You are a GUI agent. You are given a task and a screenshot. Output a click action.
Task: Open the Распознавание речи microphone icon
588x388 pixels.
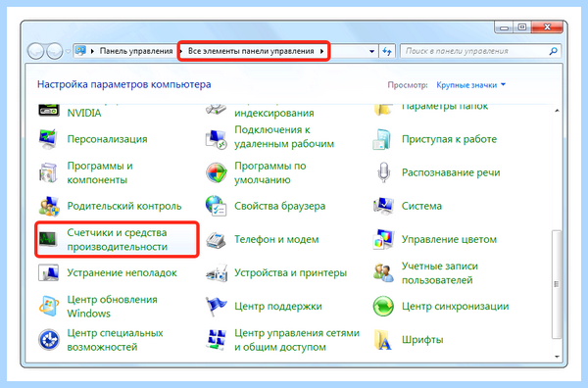[x=383, y=172]
